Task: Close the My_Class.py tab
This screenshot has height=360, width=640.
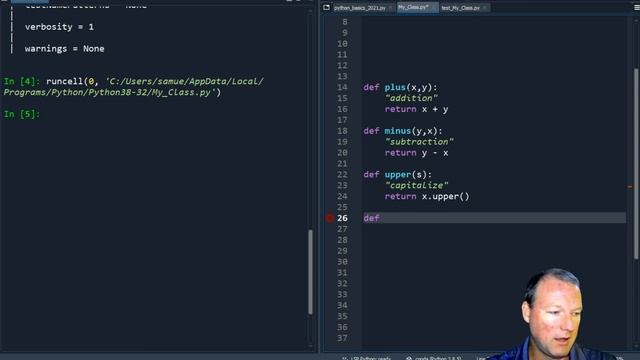Action: tap(433, 7)
